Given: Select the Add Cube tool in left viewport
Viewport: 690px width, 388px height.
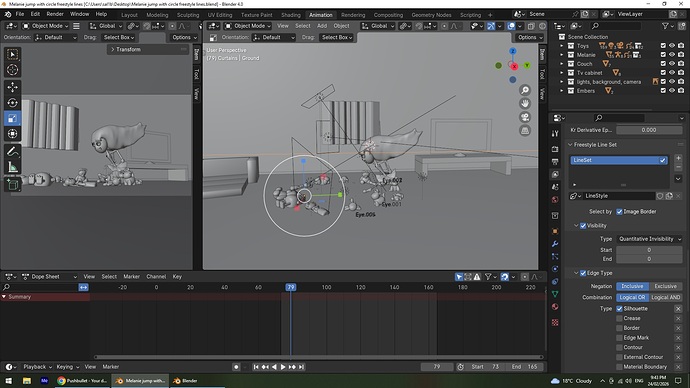Looking at the screenshot, I should tap(12, 184).
